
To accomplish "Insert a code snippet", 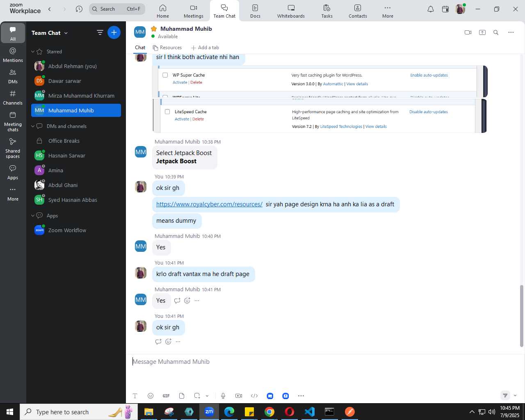I will 254,396.
